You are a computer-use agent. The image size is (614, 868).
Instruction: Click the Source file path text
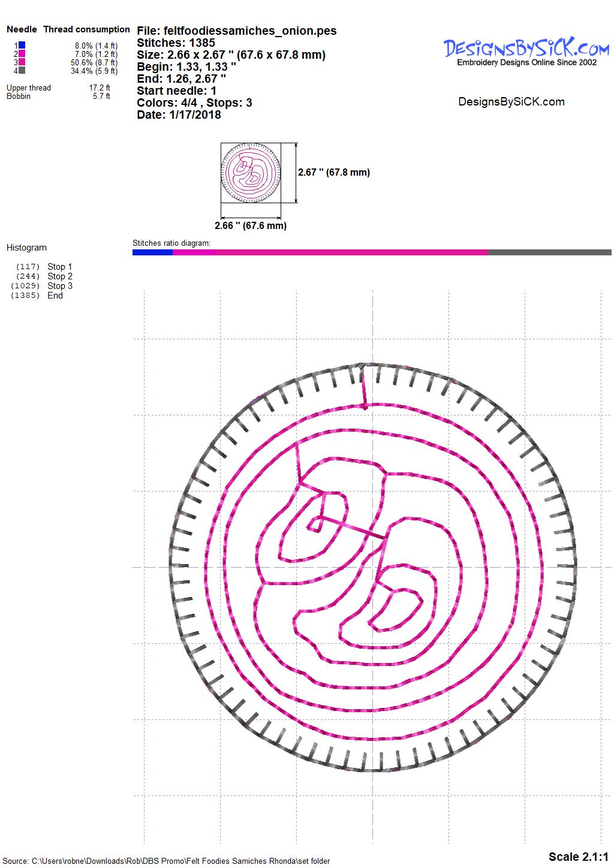point(166,861)
